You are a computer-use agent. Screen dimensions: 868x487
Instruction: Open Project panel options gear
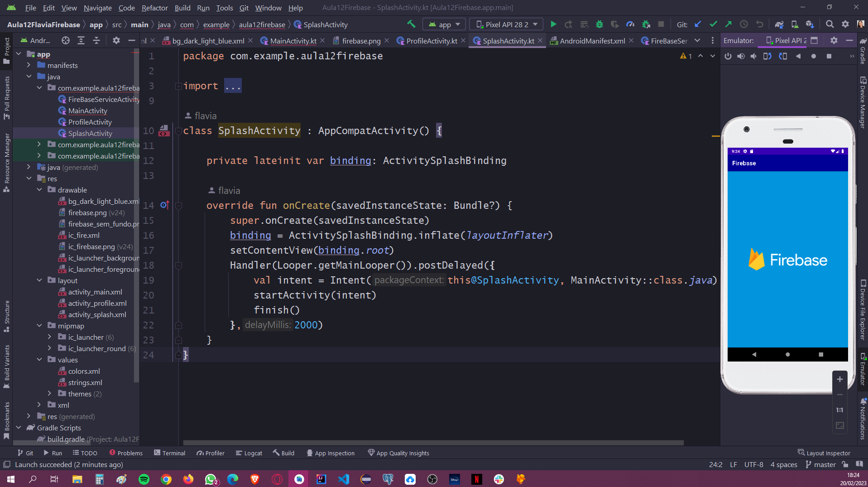tap(116, 40)
